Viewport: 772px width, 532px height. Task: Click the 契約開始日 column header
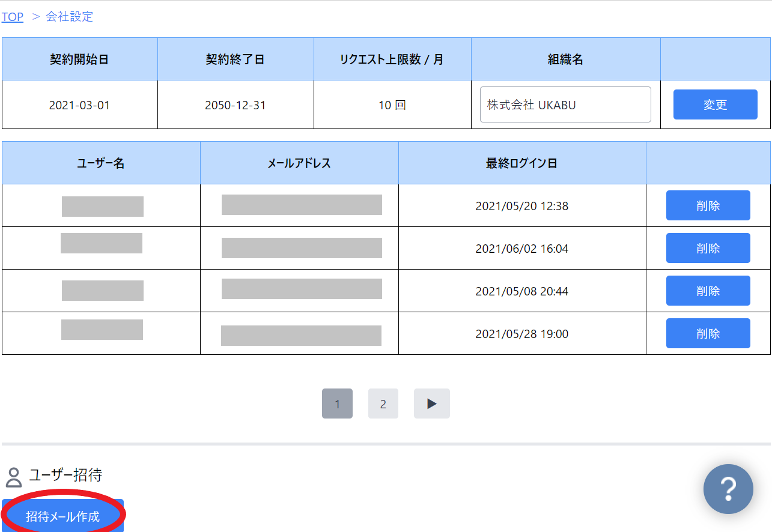(79, 58)
